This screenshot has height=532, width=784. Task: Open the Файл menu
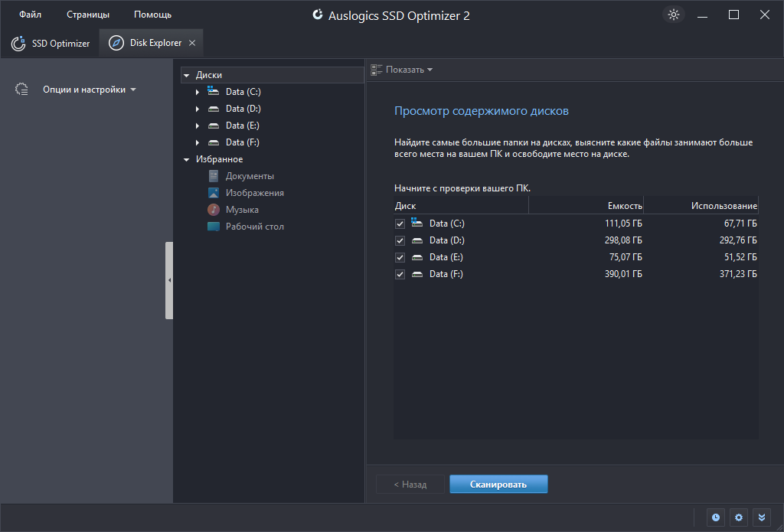pyautogui.click(x=30, y=15)
